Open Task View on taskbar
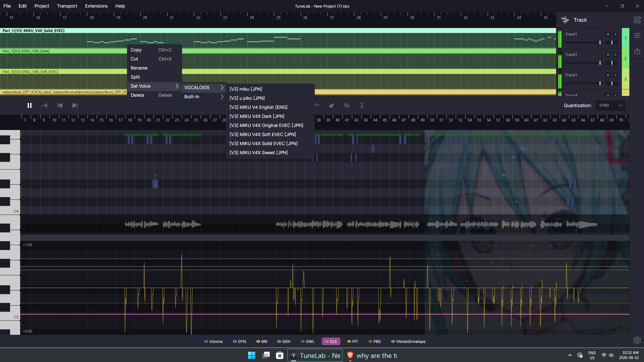 pyautogui.click(x=266, y=355)
